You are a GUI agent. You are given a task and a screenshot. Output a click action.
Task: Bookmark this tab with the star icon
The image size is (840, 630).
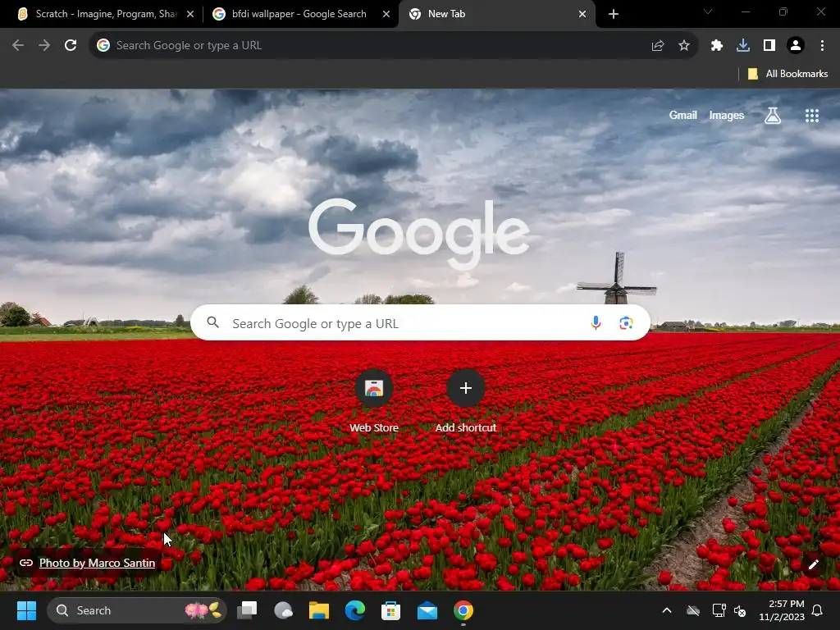click(x=684, y=46)
